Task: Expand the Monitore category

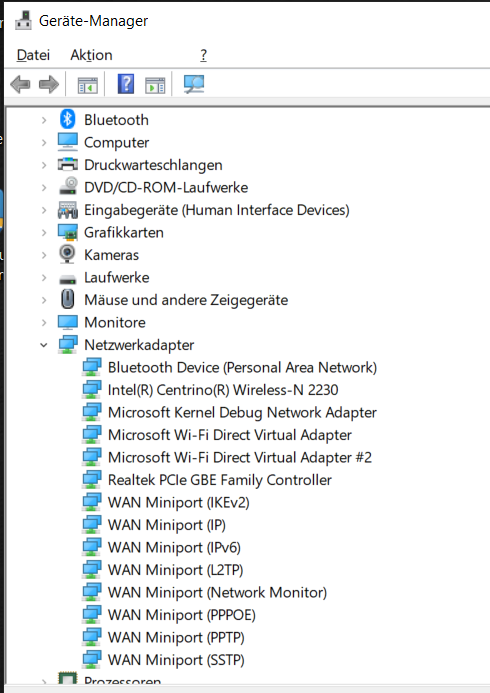Action: coord(44,323)
